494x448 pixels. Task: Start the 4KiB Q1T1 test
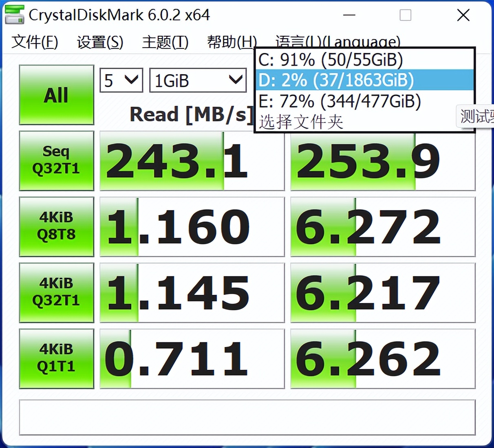point(56,358)
